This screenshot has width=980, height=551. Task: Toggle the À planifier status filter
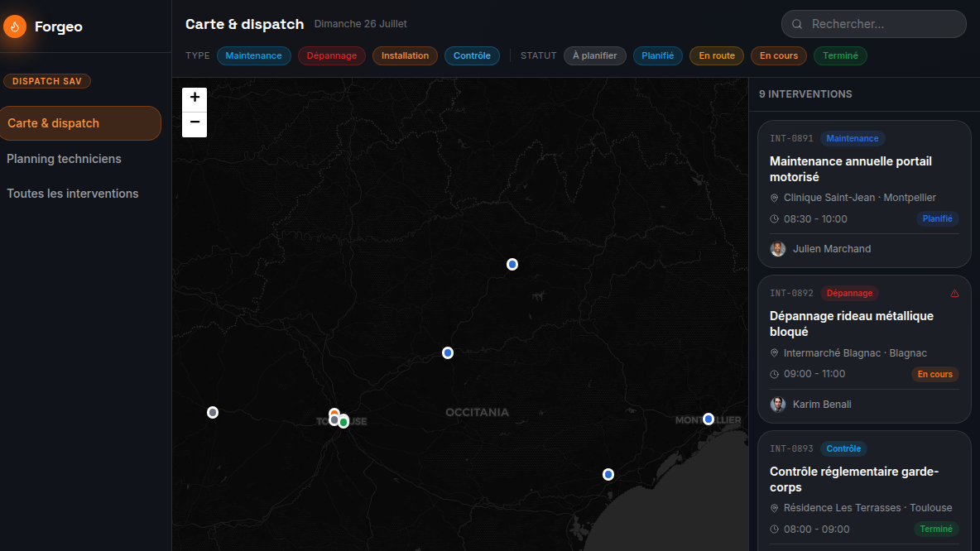coord(595,55)
